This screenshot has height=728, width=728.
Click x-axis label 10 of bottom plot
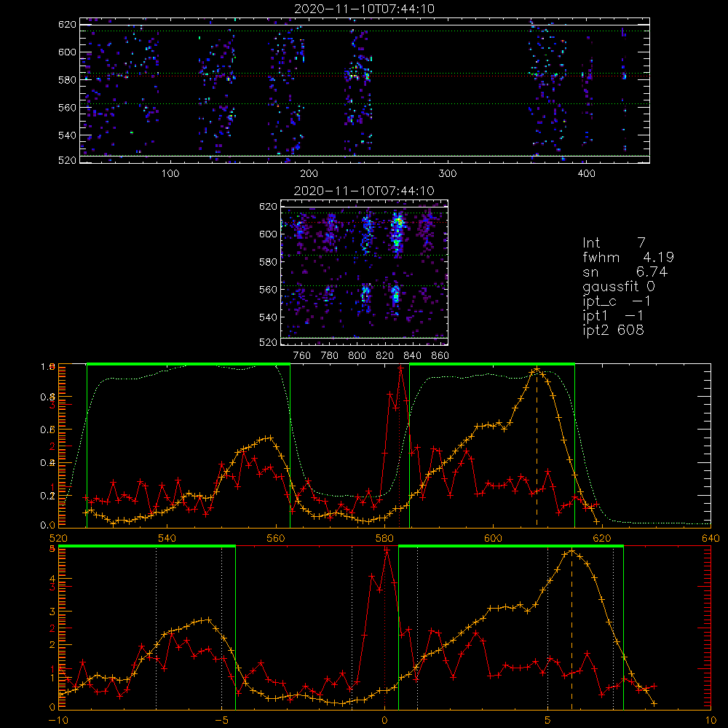point(711,721)
